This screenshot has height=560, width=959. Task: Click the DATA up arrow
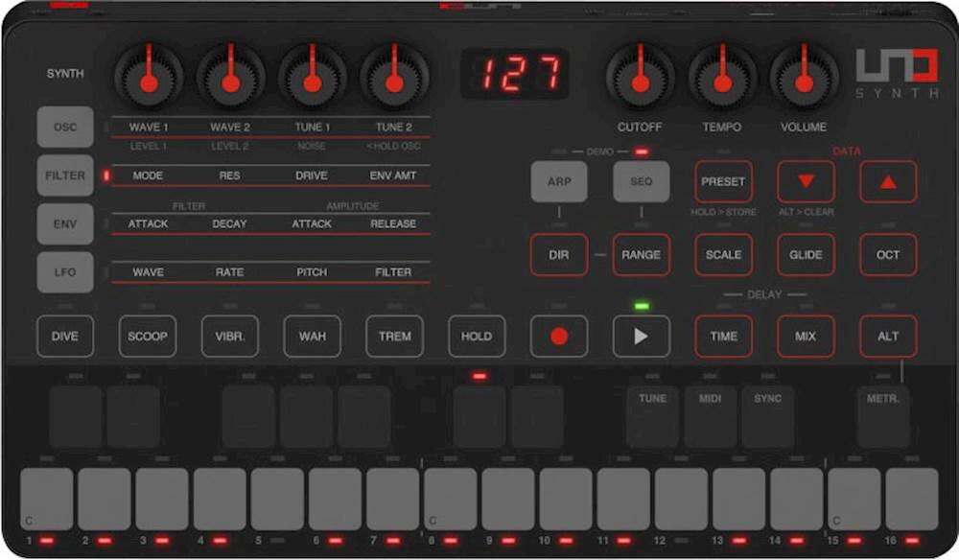click(x=887, y=181)
